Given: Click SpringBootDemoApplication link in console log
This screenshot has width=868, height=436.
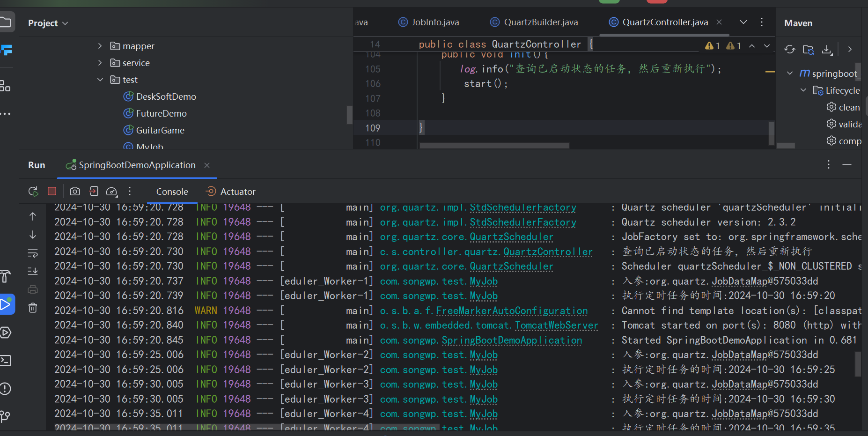Looking at the screenshot, I should pyautogui.click(x=512, y=340).
